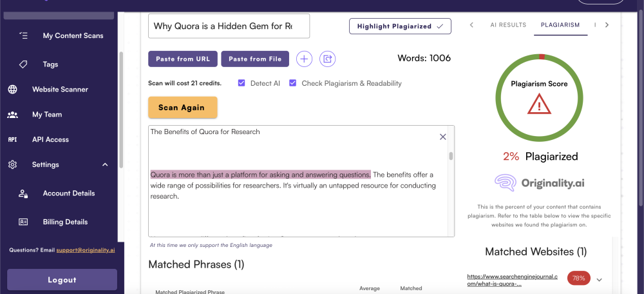Click the share/export circle icon
Screen dimensions: 644x294
point(327,59)
